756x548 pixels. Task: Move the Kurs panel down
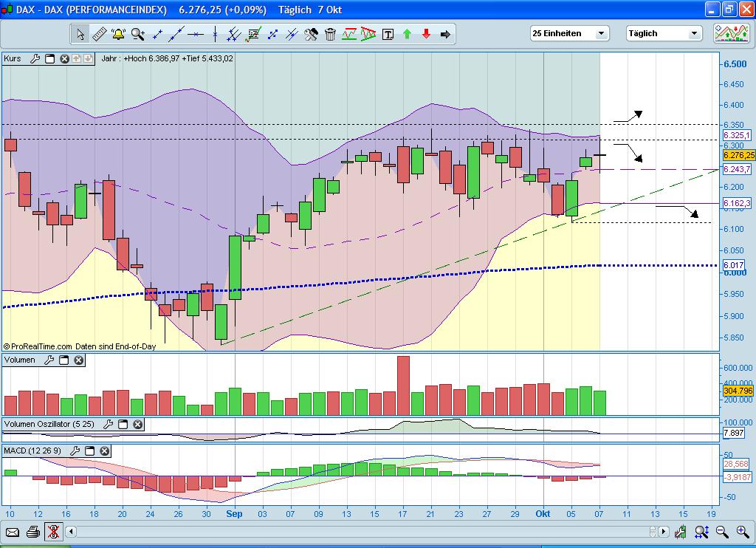pos(88,59)
